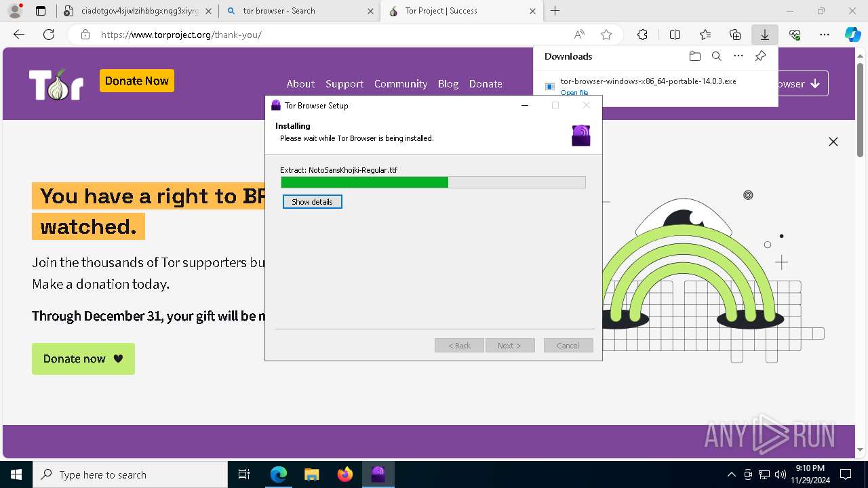View site information lock icon
This screenshot has height=488, width=868.
[x=85, y=35]
